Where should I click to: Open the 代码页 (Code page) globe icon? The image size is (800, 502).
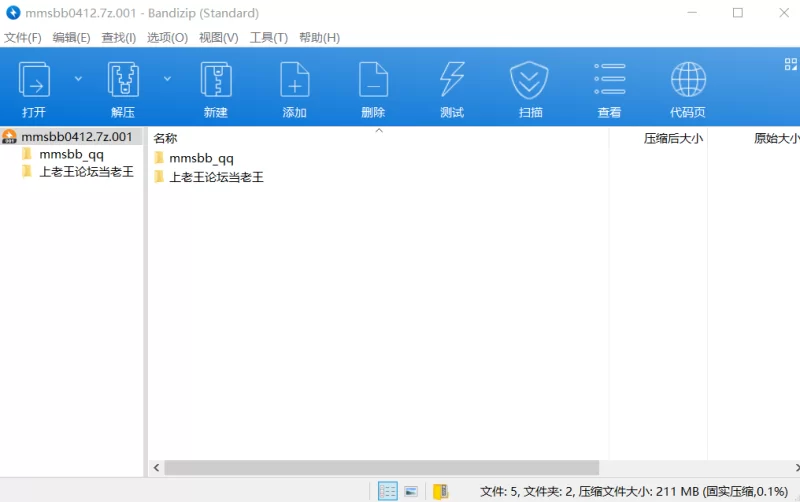click(688, 80)
